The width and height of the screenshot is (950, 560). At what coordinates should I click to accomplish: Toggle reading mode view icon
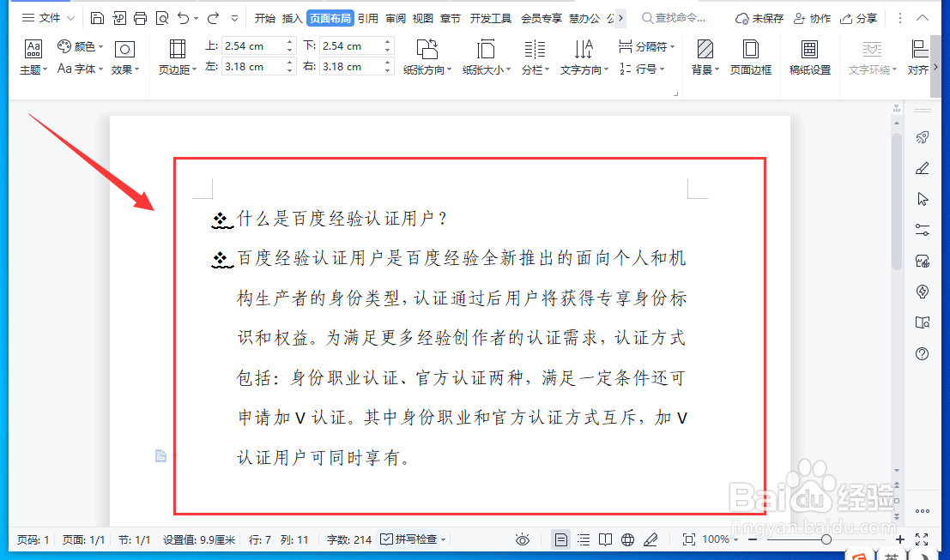(605, 539)
